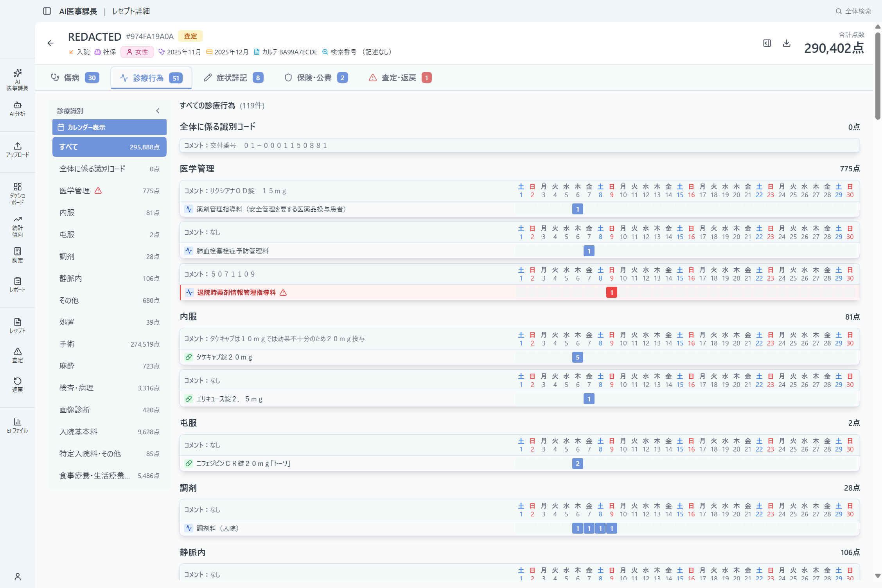Toggle カレンダー表示 view
This screenshot has height=588, width=882.
tap(109, 127)
